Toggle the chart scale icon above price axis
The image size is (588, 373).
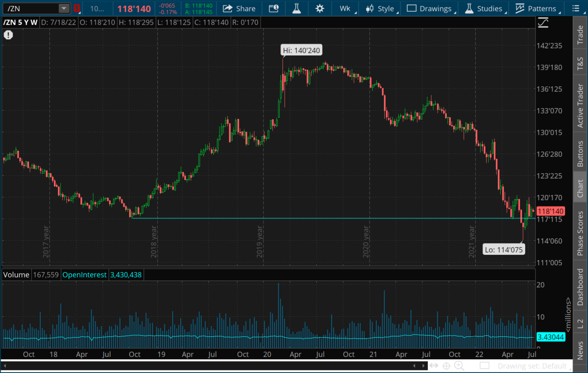click(x=543, y=23)
